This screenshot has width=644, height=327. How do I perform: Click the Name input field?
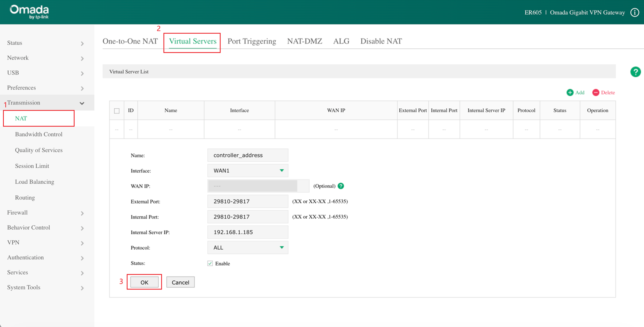248,155
